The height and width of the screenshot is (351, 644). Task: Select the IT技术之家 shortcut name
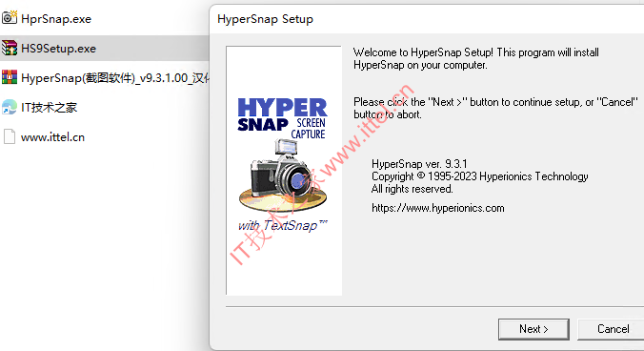pyautogui.click(x=49, y=108)
